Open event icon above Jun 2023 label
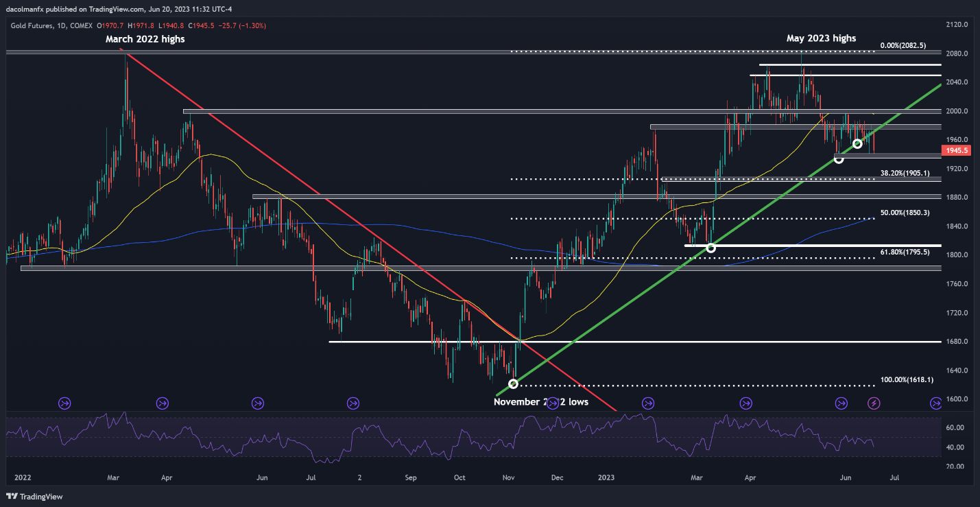 point(841,403)
